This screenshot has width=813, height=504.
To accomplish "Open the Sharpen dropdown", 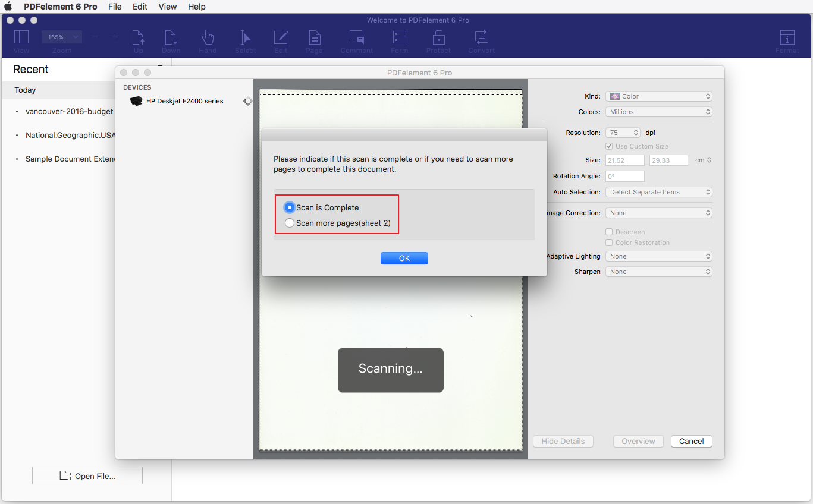I will click(x=658, y=272).
